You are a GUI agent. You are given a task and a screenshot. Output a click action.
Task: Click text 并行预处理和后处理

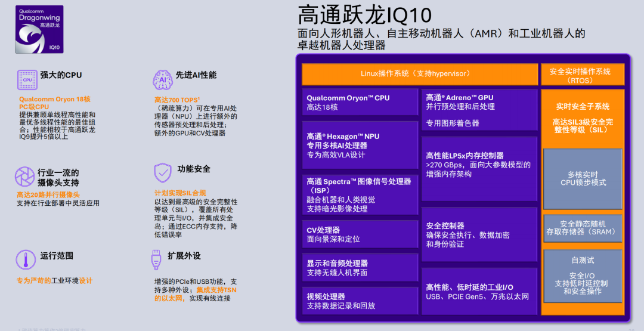[x=460, y=106]
